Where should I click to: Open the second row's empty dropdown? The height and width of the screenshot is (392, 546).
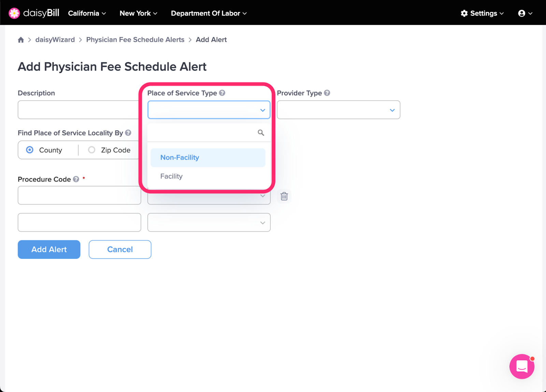point(209,222)
